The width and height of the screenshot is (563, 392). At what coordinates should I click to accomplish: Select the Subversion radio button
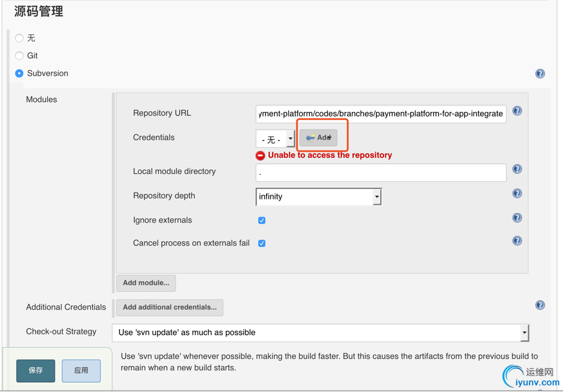[x=19, y=74]
